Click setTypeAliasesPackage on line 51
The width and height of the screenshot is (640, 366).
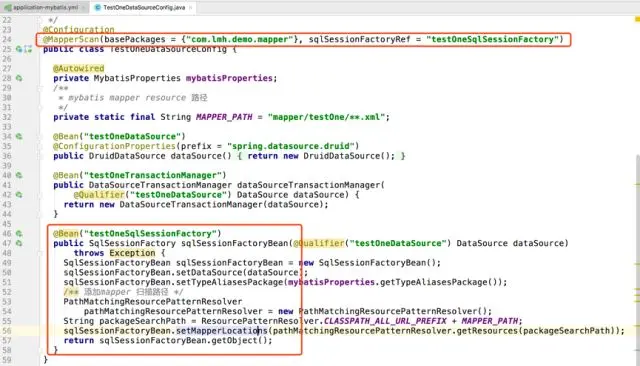point(229,282)
